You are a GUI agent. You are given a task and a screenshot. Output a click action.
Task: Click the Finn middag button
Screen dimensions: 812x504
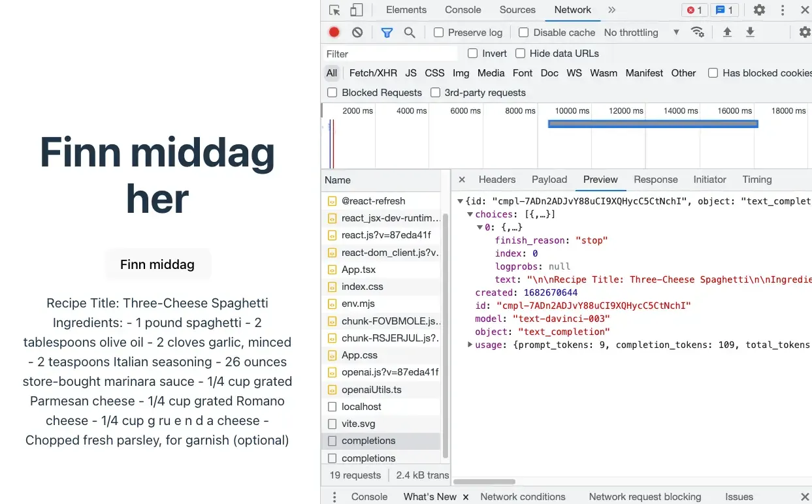157,264
